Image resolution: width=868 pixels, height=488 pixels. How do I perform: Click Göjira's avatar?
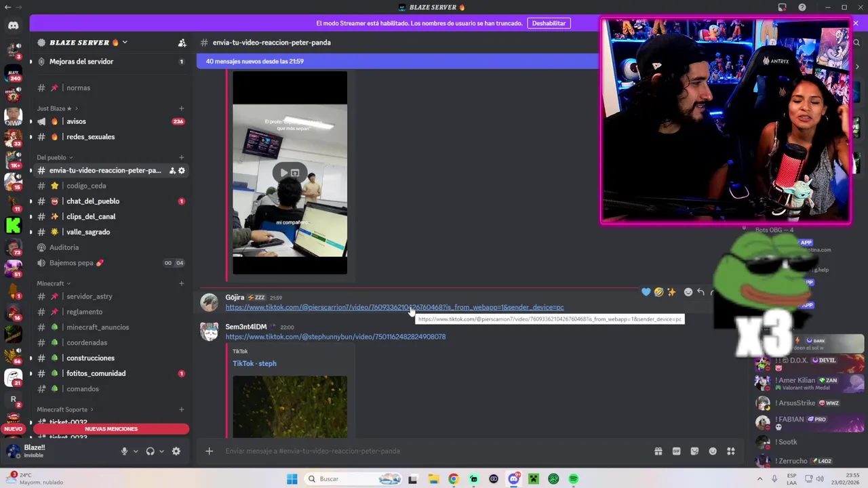(x=210, y=302)
